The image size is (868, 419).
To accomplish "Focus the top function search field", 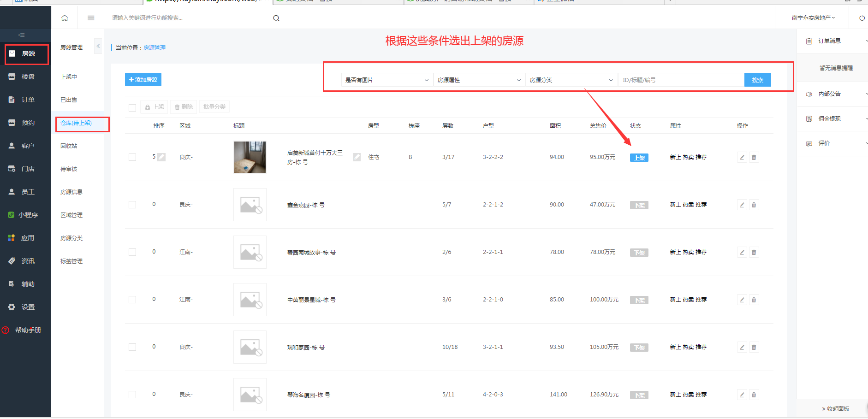I will 189,18.
